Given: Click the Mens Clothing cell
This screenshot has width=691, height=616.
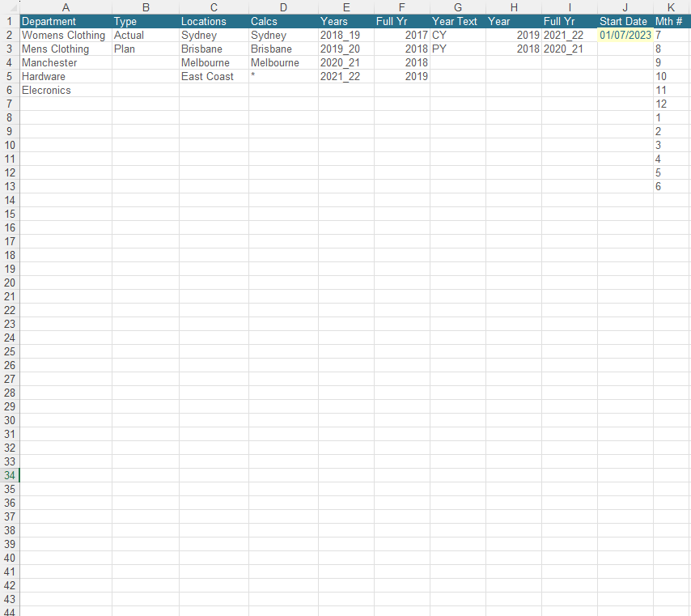Looking at the screenshot, I should [66, 49].
